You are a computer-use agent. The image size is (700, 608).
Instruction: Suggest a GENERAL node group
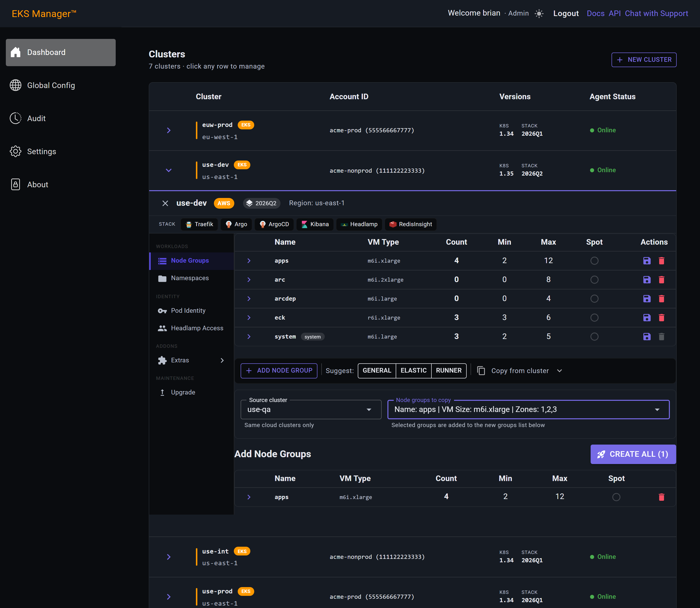pyautogui.click(x=377, y=370)
